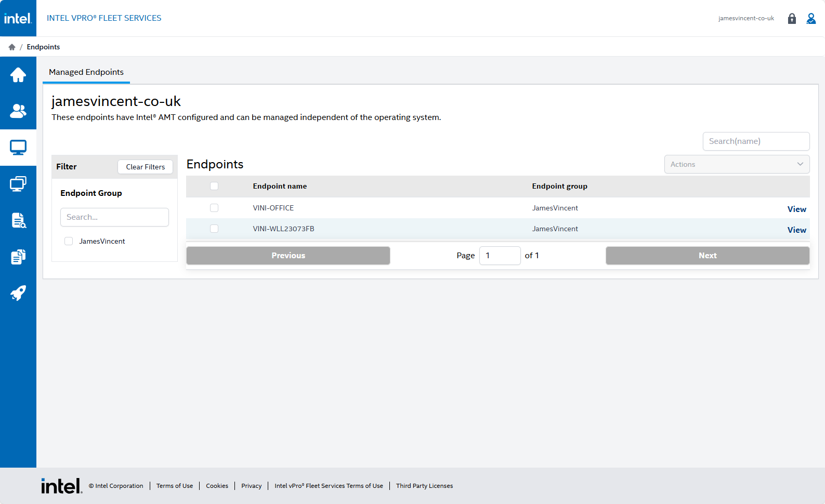The height and width of the screenshot is (504, 825).
Task: Select the Endpoints monitor icon in the sidebar
Action: tap(18, 148)
